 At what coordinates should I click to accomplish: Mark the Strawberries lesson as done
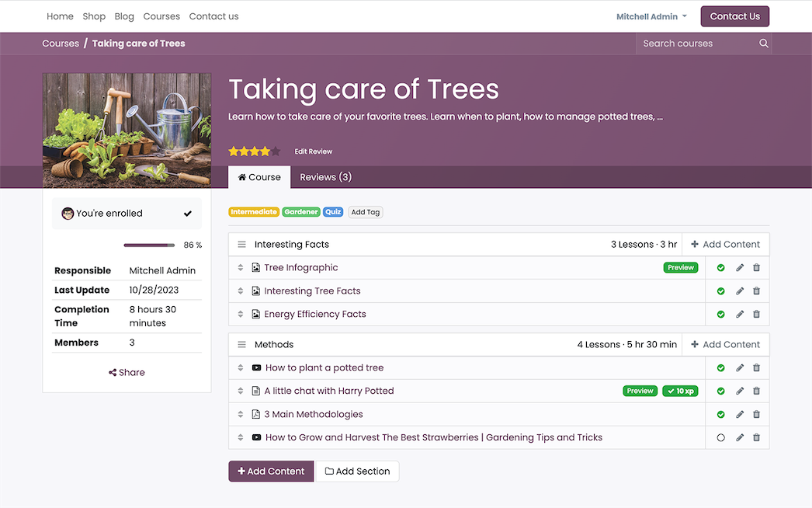(720, 437)
